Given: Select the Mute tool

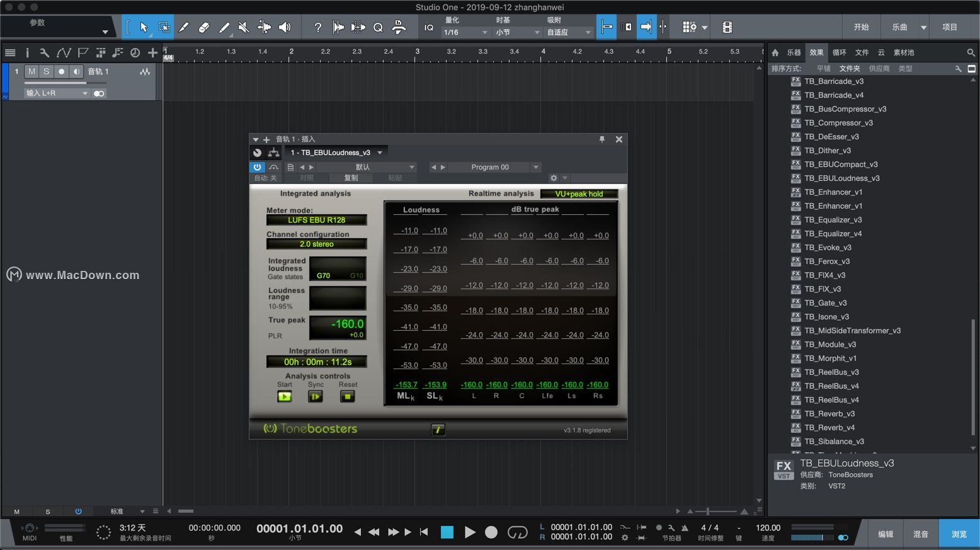Looking at the screenshot, I should 244,27.
